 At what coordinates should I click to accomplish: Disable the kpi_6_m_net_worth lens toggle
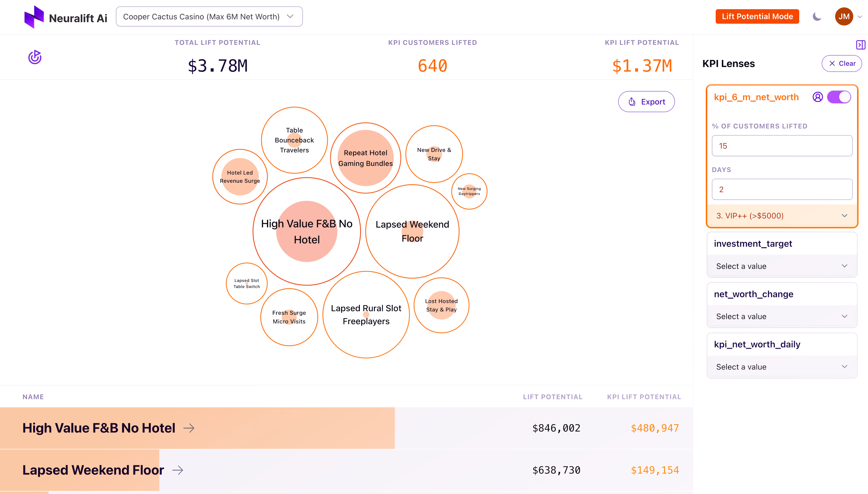[x=839, y=97]
